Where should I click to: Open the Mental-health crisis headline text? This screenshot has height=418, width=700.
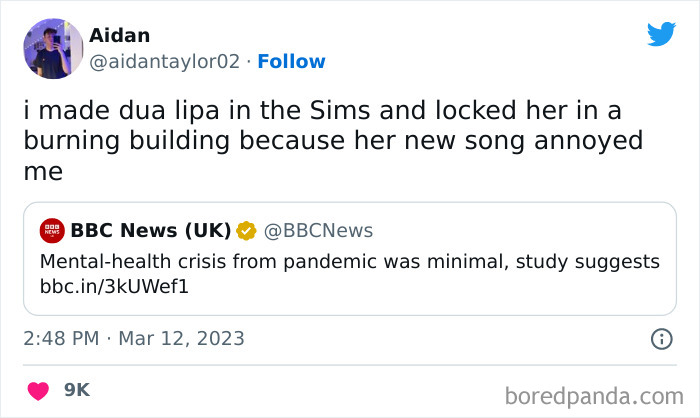[350, 261]
